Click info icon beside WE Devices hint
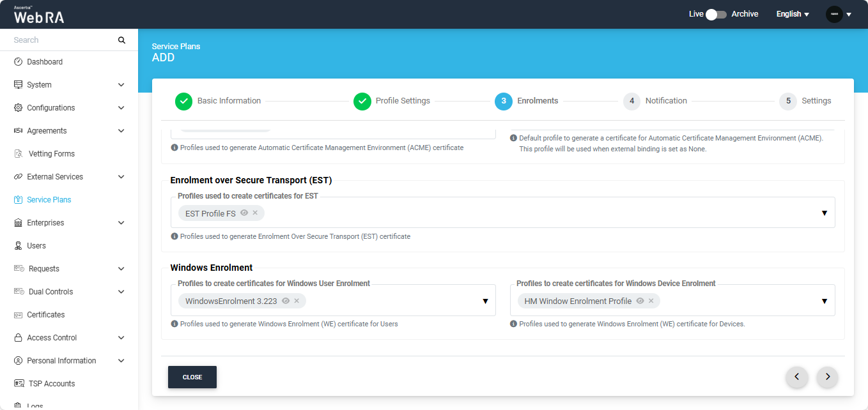 [513, 324]
